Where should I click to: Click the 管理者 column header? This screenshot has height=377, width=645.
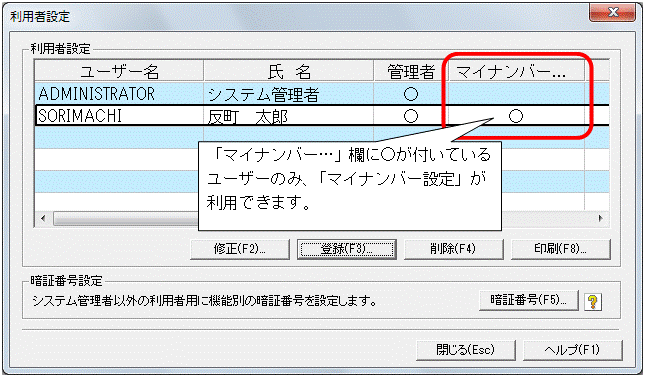411,71
